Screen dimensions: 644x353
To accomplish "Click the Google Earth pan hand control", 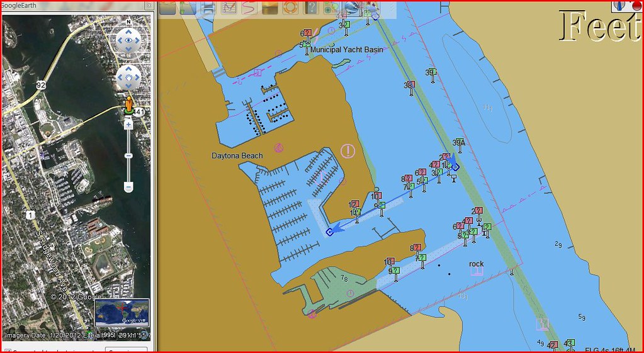I will click(x=128, y=77).
